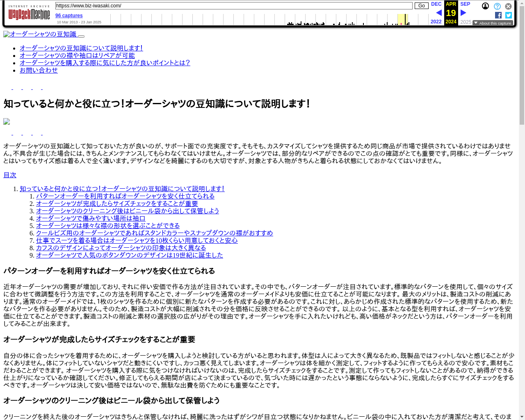Open the Wayback help icon
525x420 pixels.
[497, 7]
